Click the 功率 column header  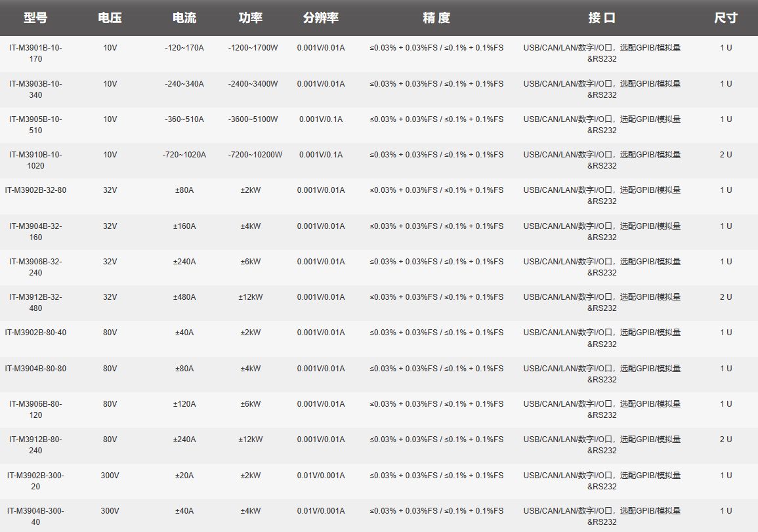(x=251, y=18)
